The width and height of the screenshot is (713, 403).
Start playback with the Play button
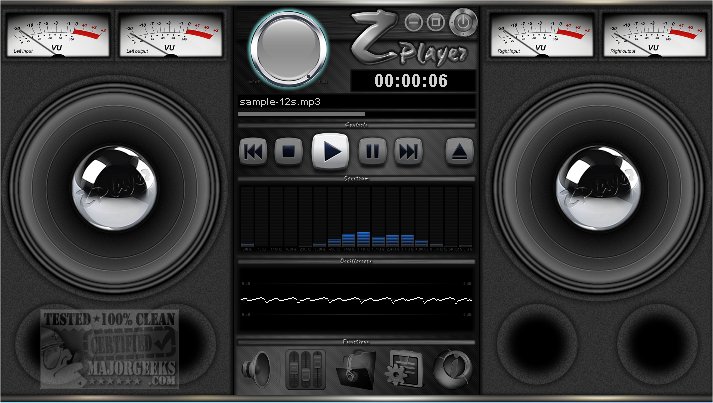pos(331,151)
